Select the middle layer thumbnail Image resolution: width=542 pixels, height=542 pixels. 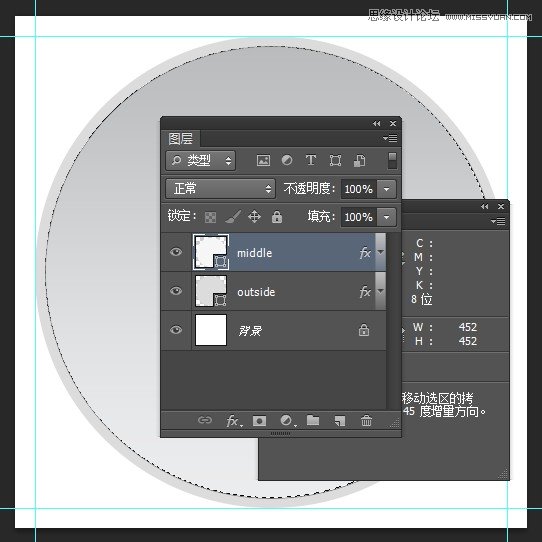coord(211,252)
